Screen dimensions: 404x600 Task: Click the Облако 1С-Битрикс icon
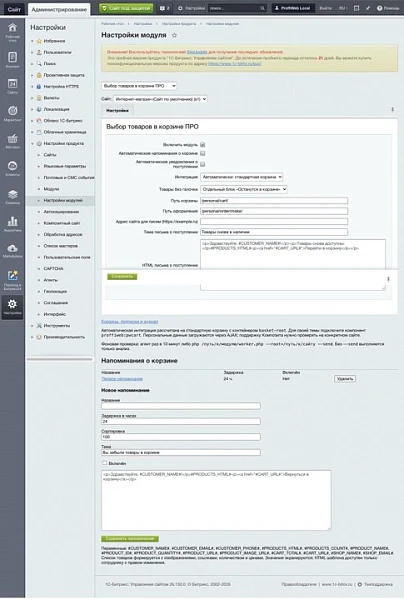click(39, 121)
